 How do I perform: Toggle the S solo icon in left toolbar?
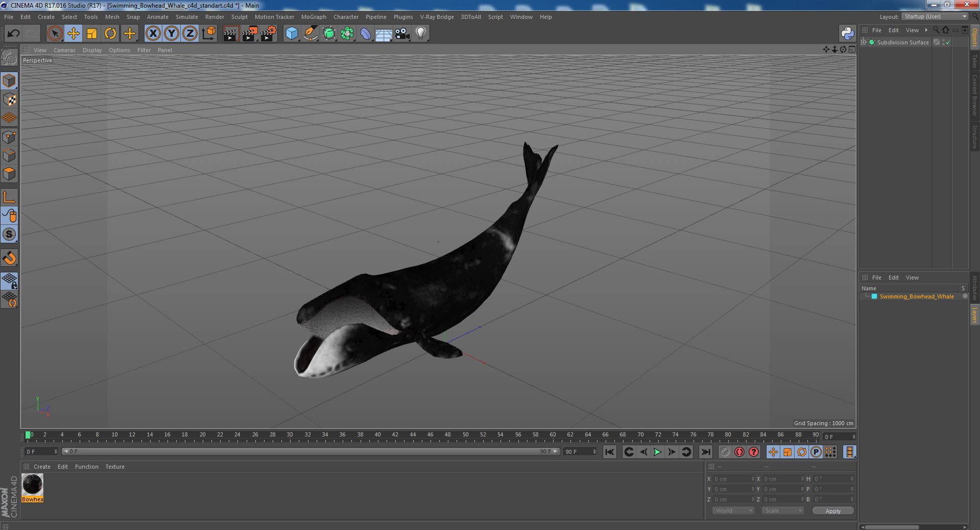[x=9, y=235]
